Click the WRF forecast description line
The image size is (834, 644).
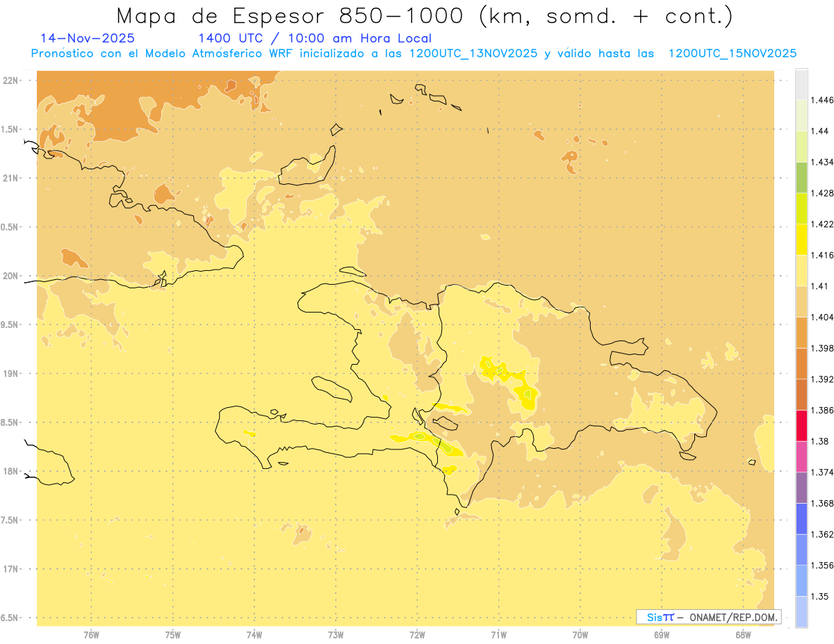(414, 53)
